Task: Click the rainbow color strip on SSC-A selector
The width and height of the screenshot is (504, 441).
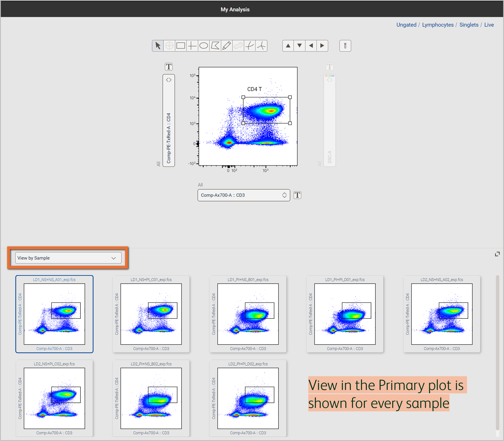Action: point(330,76)
